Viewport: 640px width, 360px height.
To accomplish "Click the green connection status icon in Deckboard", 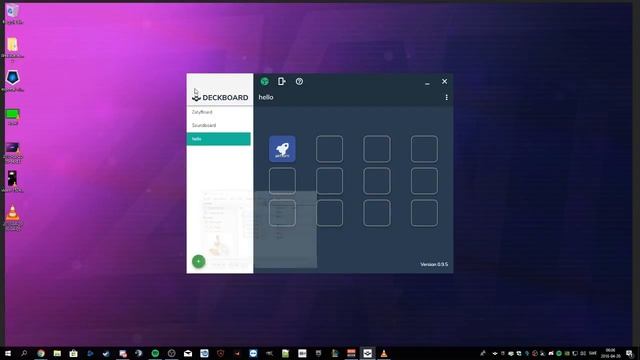I will coord(264,81).
